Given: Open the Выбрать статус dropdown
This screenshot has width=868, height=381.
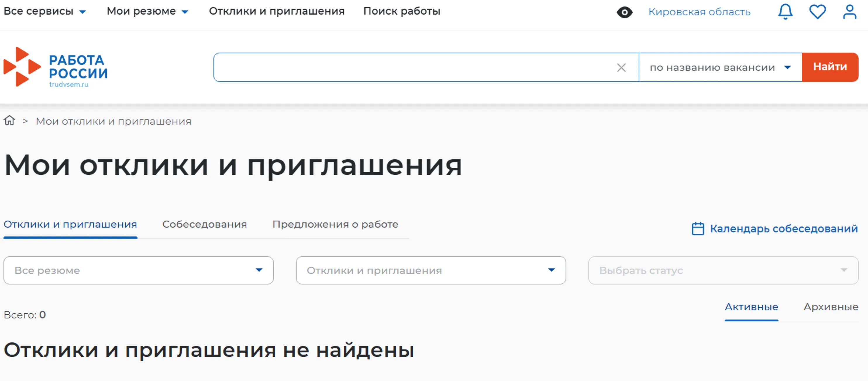Looking at the screenshot, I should coord(723,270).
